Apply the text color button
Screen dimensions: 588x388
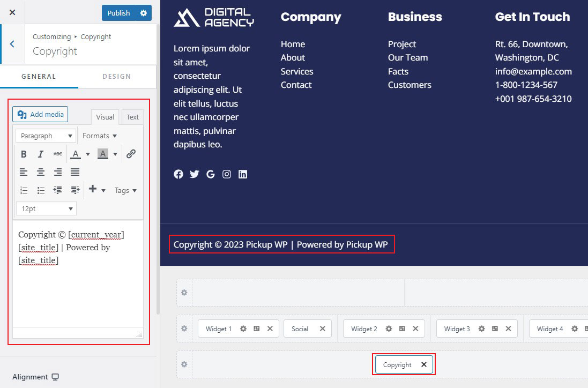point(76,154)
